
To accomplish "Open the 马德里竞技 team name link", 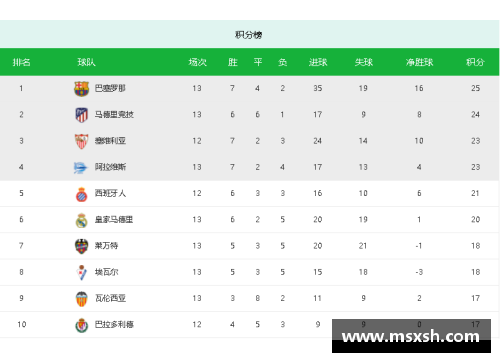I will click(x=114, y=115).
